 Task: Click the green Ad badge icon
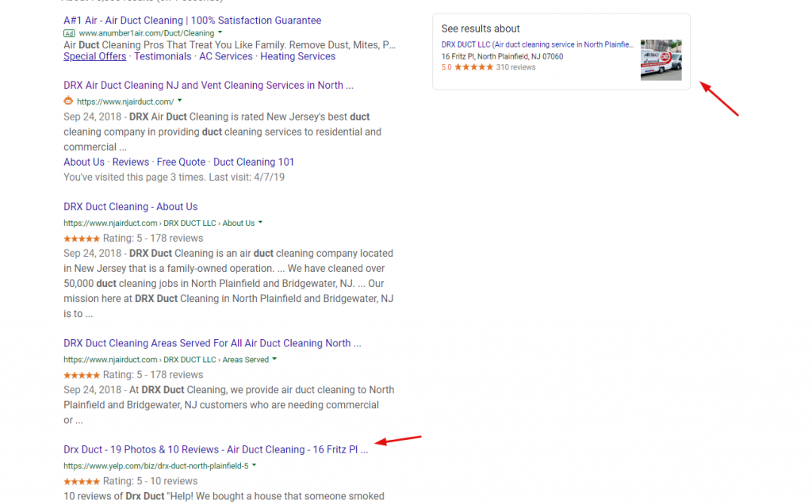tap(69, 33)
